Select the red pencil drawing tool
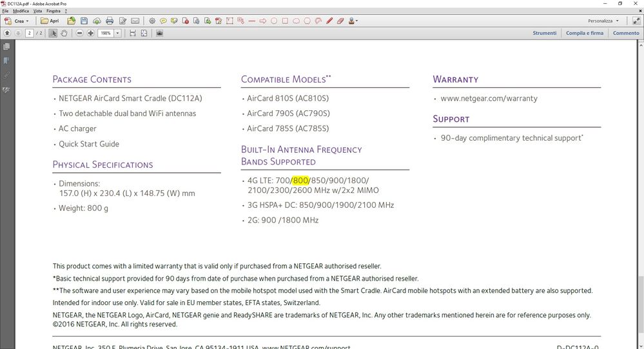The image size is (644, 349). tap(329, 21)
